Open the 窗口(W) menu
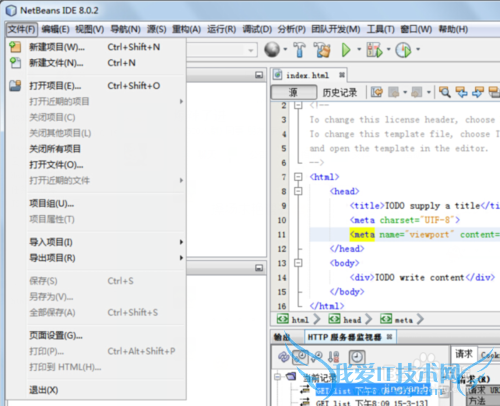This screenshot has width=500, height=406. [x=416, y=29]
